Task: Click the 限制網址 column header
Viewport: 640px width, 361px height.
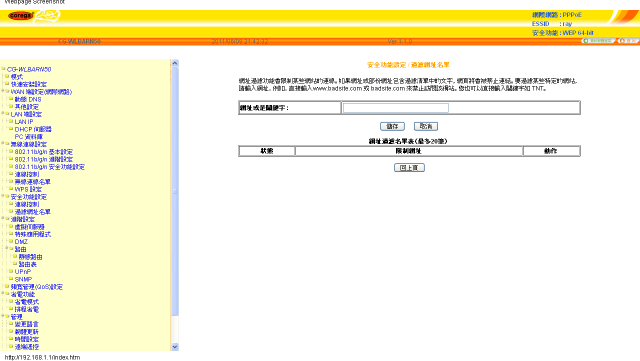Action: [x=409, y=151]
